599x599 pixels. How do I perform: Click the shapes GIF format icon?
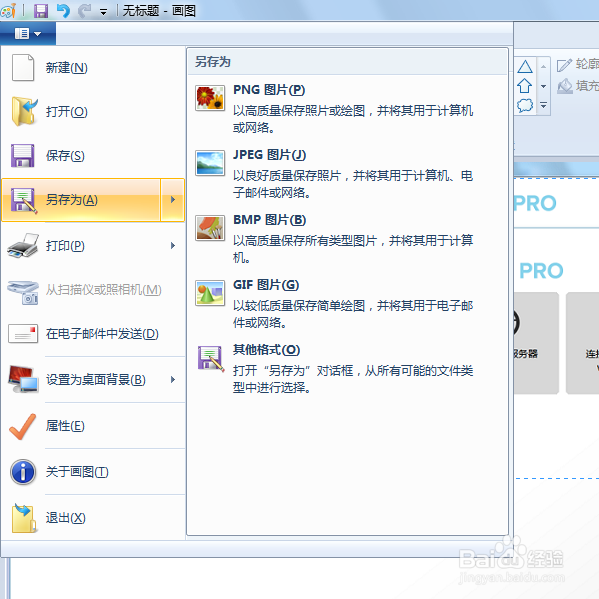[210, 293]
